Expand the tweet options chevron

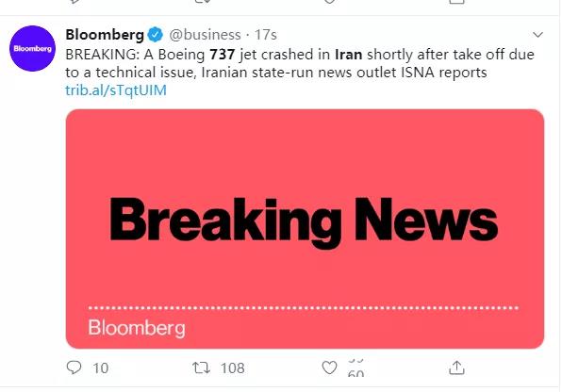point(537,35)
